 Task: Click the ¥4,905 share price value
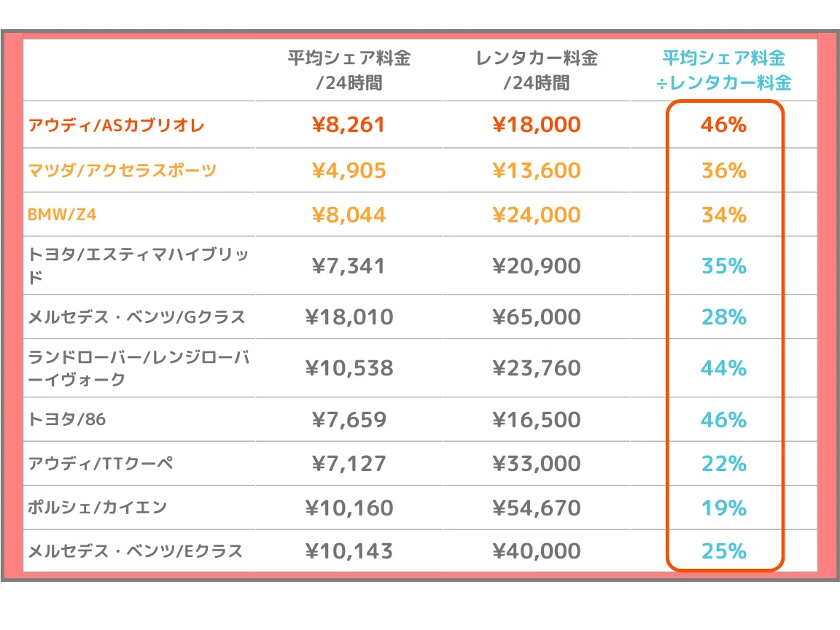pyautogui.click(x=349, y=171)
